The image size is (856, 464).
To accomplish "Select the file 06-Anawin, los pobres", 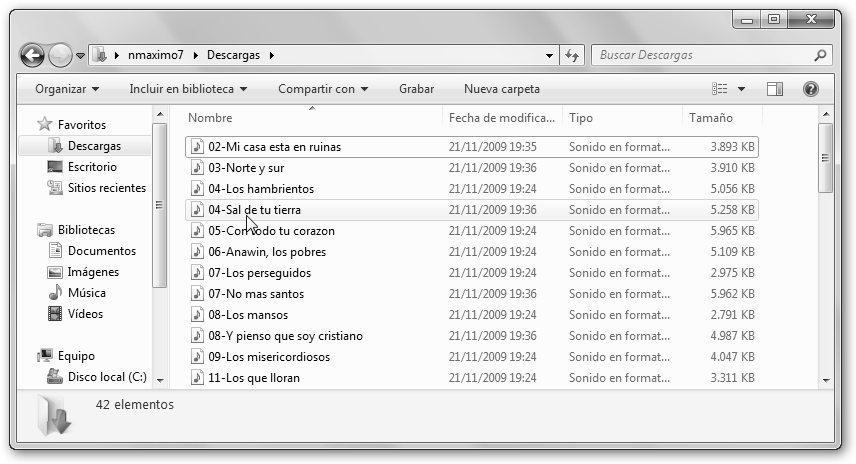I will [x=267, y=252].
